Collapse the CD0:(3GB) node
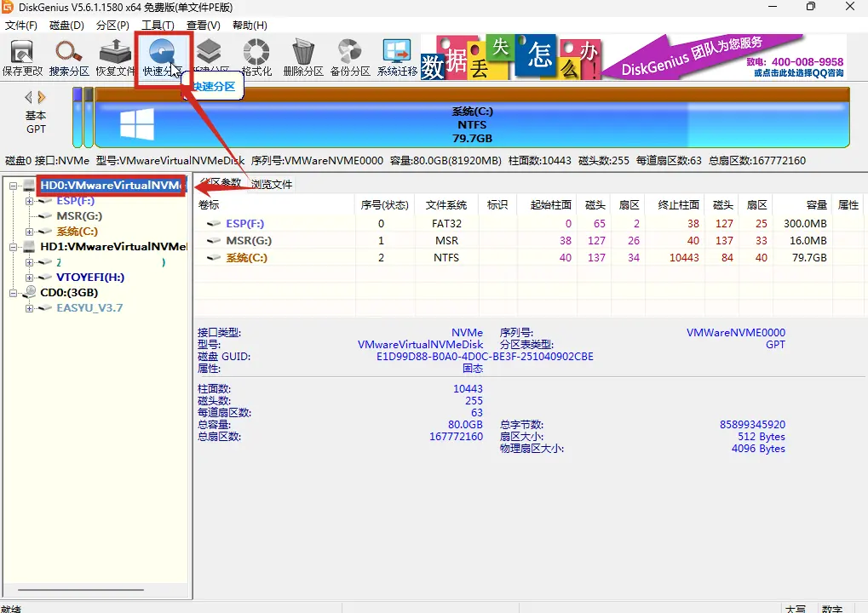The image size is (868, 613). pos(14,293)
